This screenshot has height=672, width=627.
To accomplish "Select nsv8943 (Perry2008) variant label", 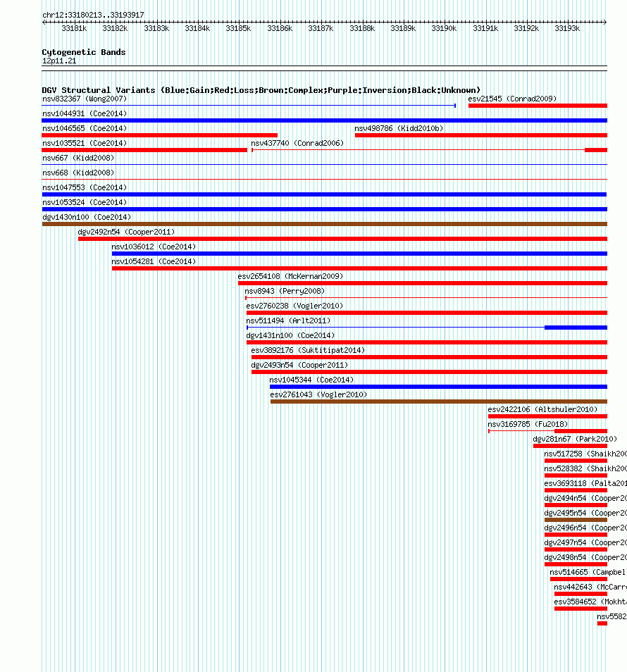I will tap(285, 291).
